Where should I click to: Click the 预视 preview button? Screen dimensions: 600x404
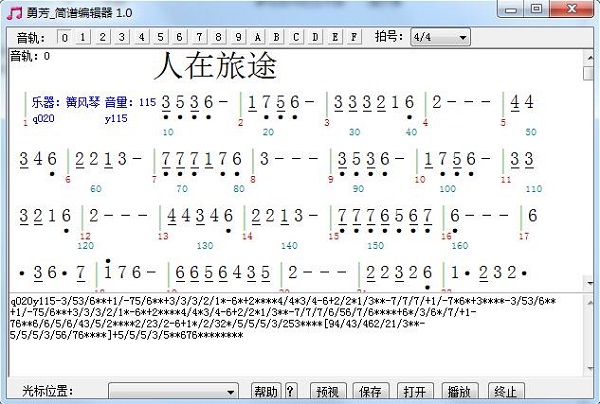click(x=328, y=391)
